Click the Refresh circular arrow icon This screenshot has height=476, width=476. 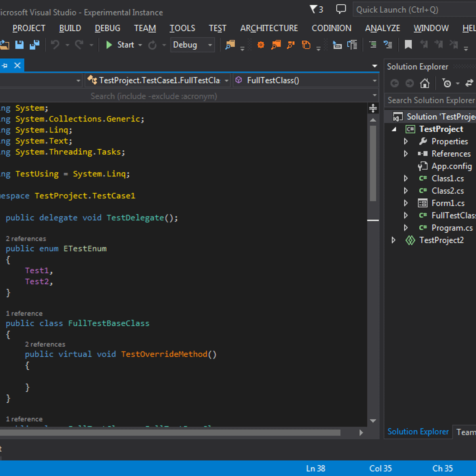pyautogui.click(x=152, y=45)
